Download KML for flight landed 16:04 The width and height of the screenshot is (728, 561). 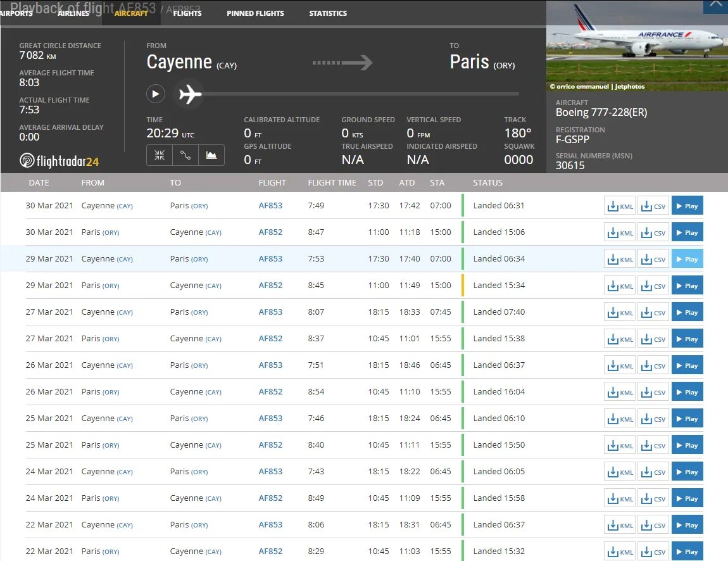[620, 393]
